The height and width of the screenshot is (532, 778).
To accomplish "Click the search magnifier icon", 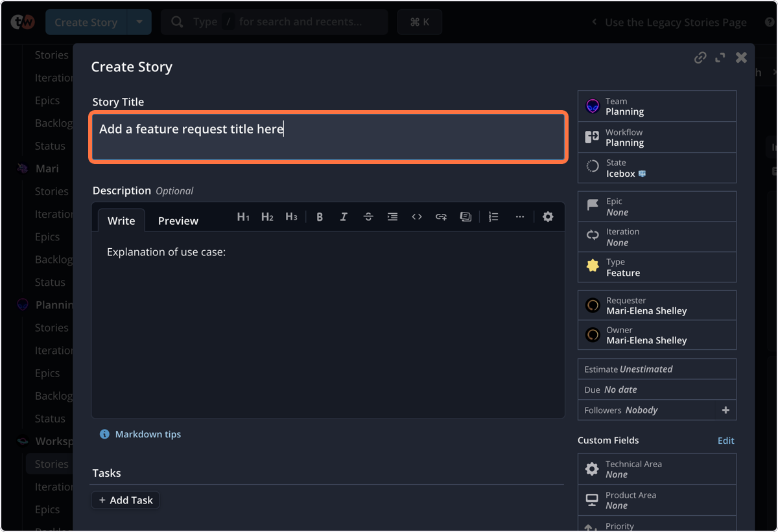I will pyautogui.click(x=177, y=22).
